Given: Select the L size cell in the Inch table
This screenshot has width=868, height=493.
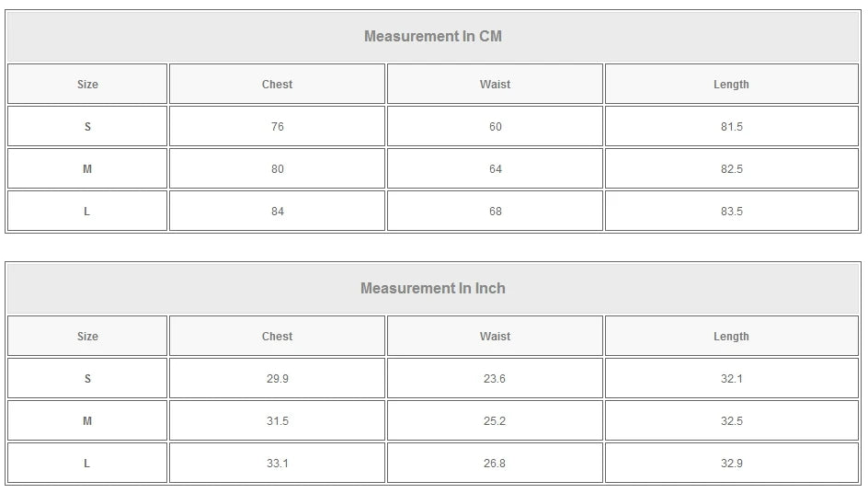Looking at the screenshot, I should click(87, 464).
